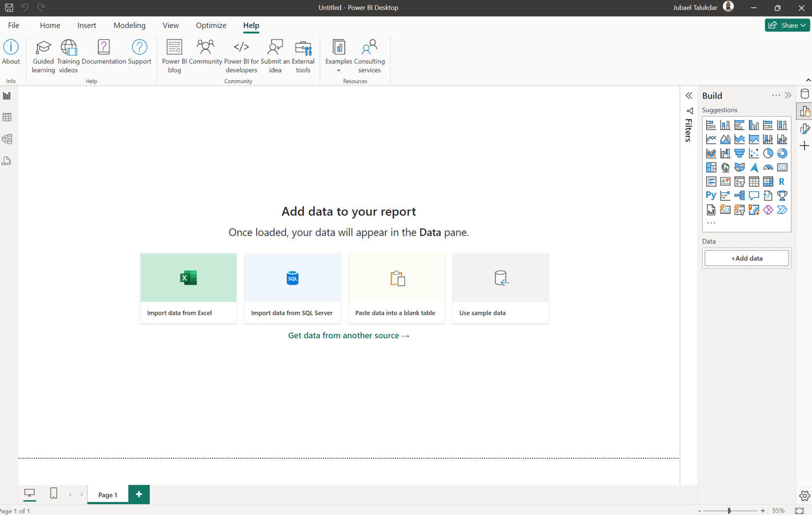Choose Paste data into a blank table
812x515 pixels.
[x=396, y=288]
